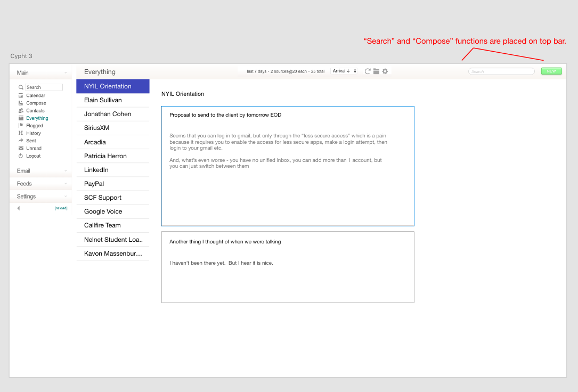Click the [reload] link in sidebar
Screen dimensions: 578x392
click(x=61, y=208)
